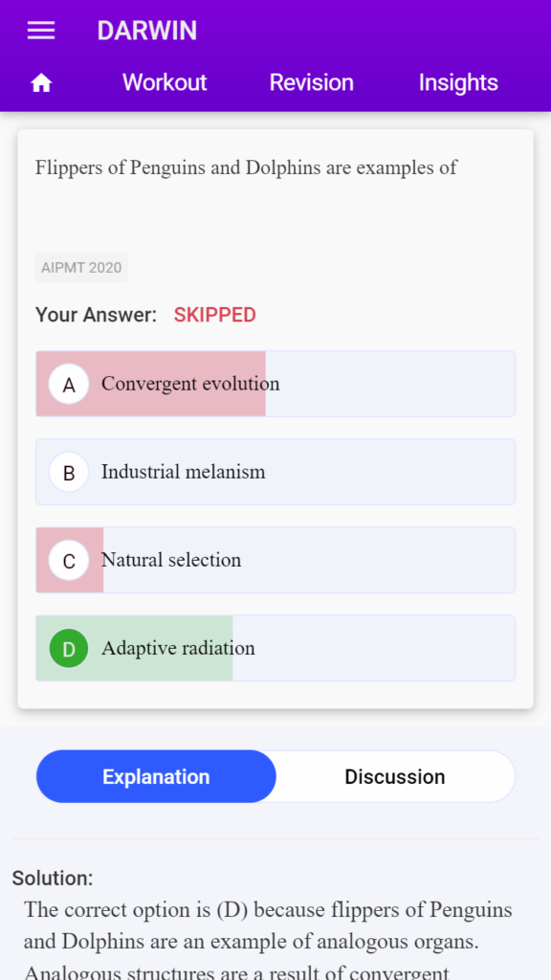Open the Insights tab
This screenshot has height=980, width=551.
click(x=458, y=82)
